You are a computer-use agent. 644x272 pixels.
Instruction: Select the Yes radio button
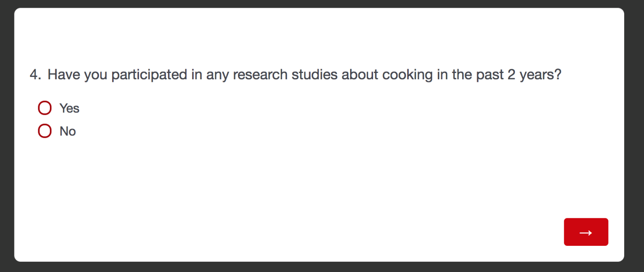point(45,108)
